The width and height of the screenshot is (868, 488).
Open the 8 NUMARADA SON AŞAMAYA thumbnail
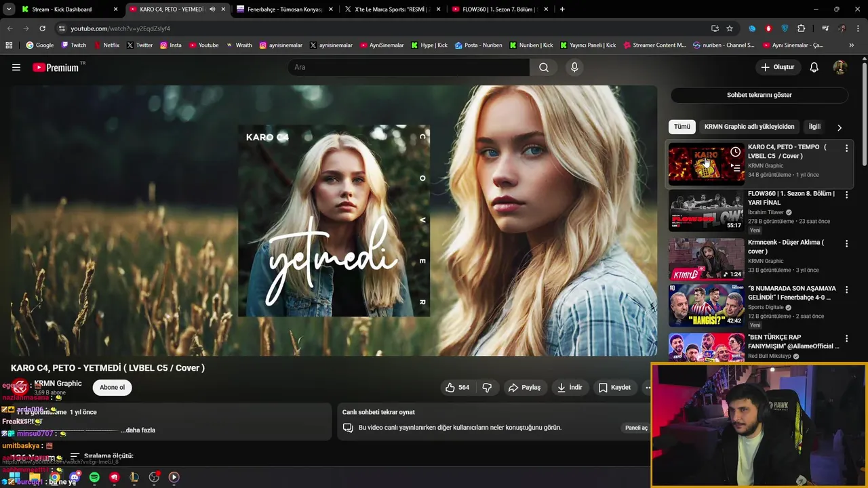(x=706, y=306)
